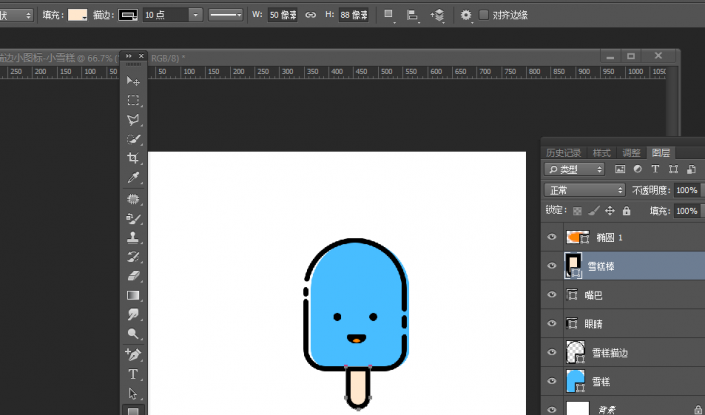The height and width of the screenshot is (415, 705).
Task: Select the 椭圆 1 layer thumbnail
Action: point(577,237)
